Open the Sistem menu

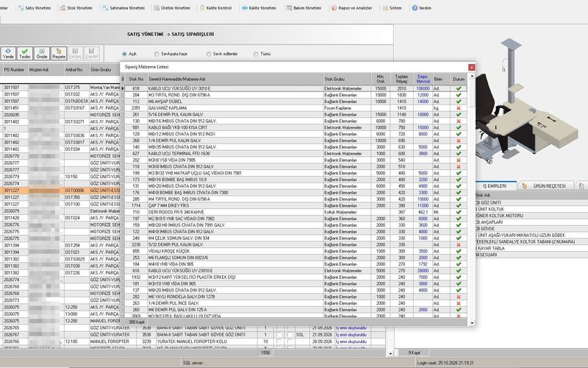[x=392, y=8]
